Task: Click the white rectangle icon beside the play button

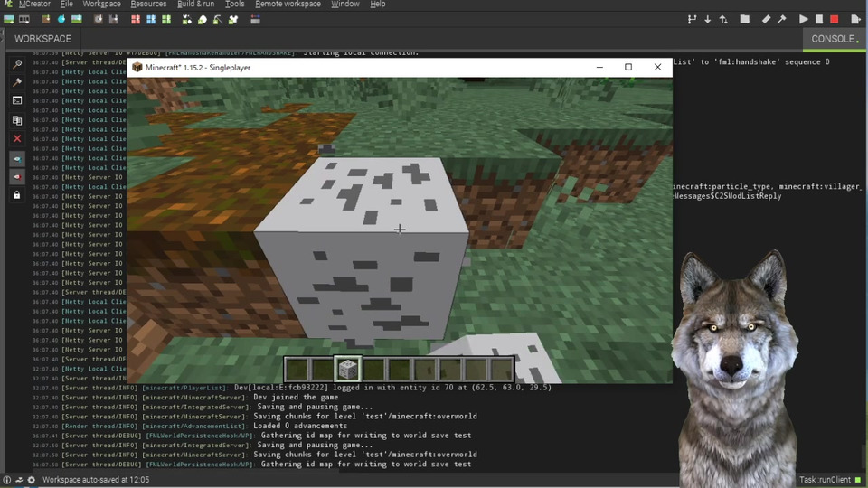Action: pos(819,19)
